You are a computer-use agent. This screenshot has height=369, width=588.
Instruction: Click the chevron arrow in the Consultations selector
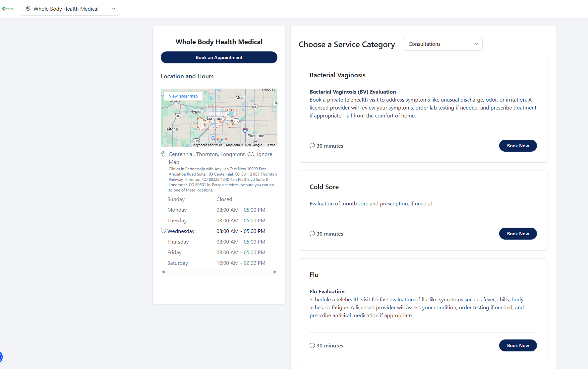click(x=476, y=44)
